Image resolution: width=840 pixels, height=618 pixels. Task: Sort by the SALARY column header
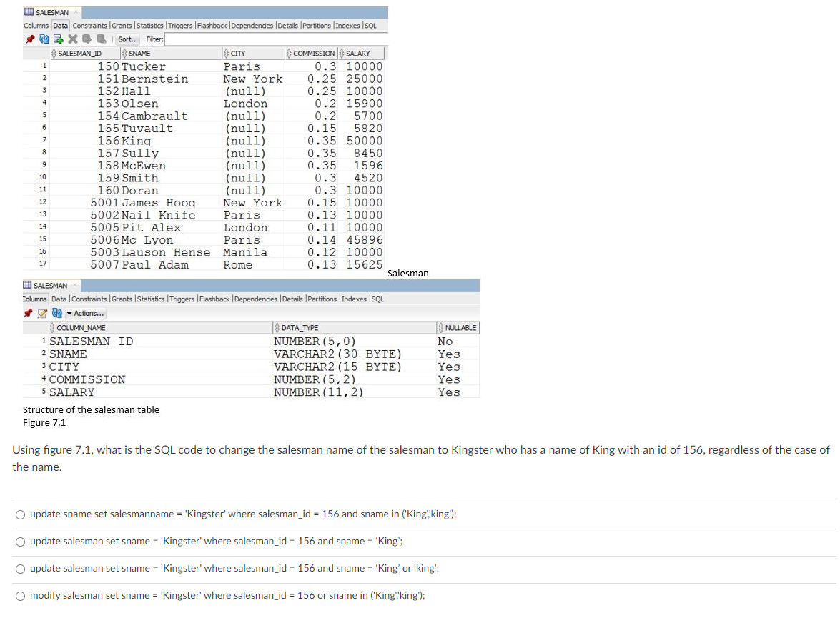pos(362,52)
